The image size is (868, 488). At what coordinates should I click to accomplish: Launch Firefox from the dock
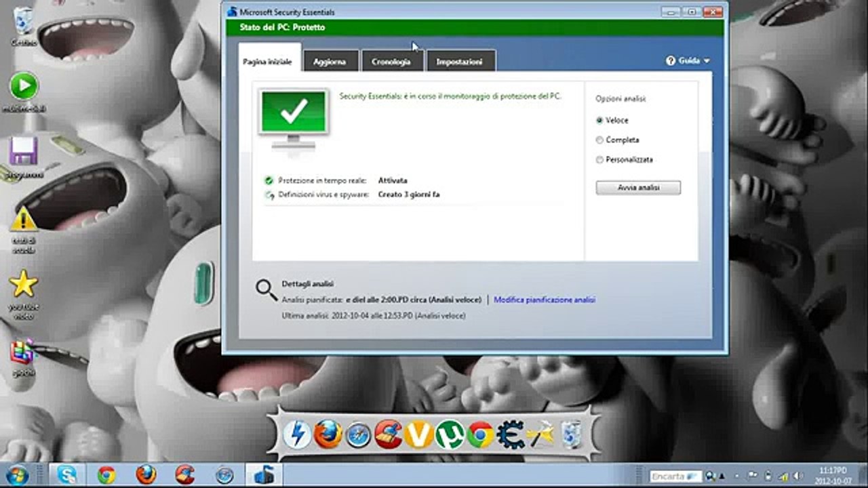pyautogui.click(x=328, y=434)
